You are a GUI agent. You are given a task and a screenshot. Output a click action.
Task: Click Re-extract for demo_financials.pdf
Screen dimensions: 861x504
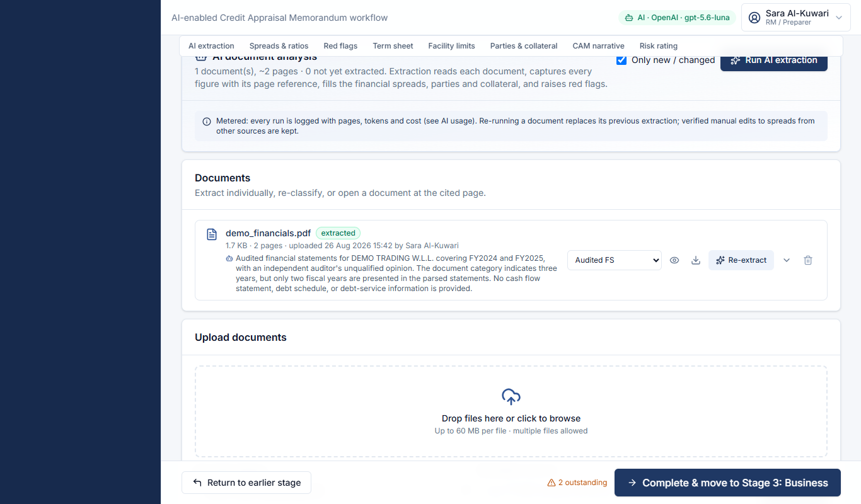click(741, 260)
